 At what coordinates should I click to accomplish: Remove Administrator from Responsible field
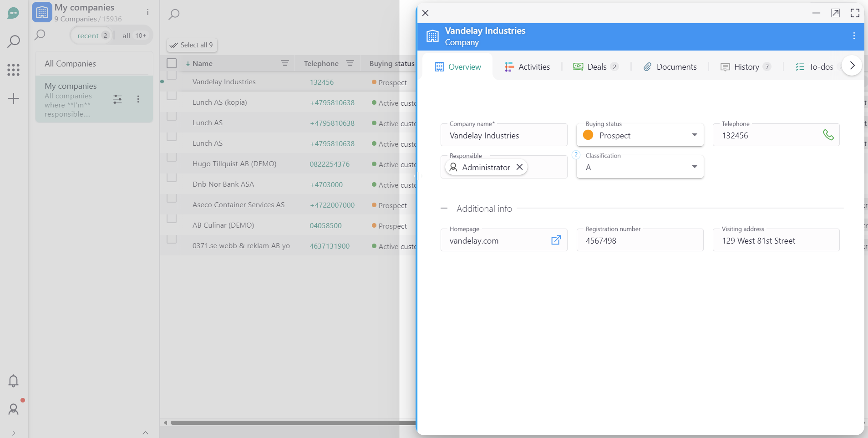tap(519, 167)
